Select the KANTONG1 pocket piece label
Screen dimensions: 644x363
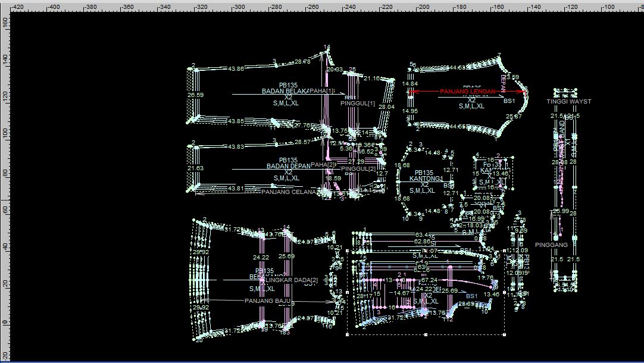pos(425,179)
